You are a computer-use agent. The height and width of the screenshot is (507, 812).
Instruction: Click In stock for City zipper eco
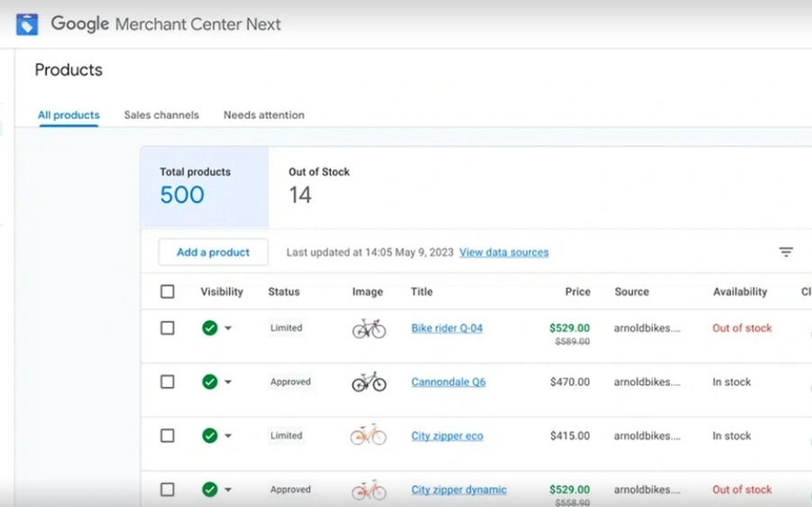[731, 436]
